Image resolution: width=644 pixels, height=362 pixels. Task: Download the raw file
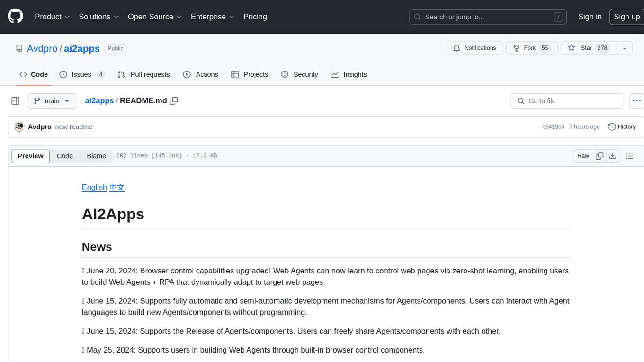[613, 156]
